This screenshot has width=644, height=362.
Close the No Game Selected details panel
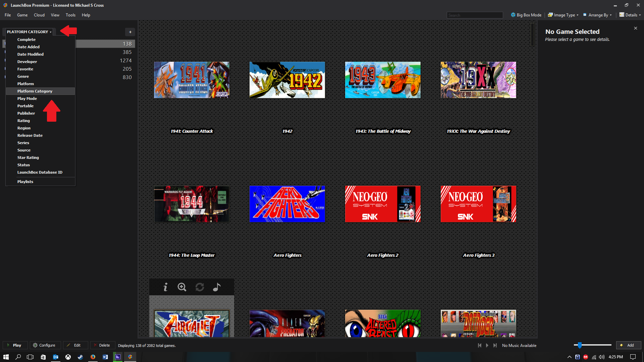coord(636,28)
